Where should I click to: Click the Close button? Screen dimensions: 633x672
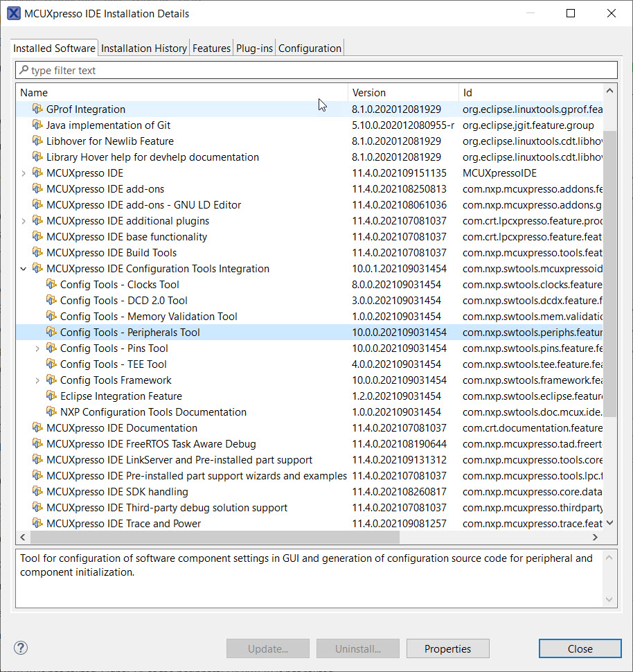click(580, 648)
